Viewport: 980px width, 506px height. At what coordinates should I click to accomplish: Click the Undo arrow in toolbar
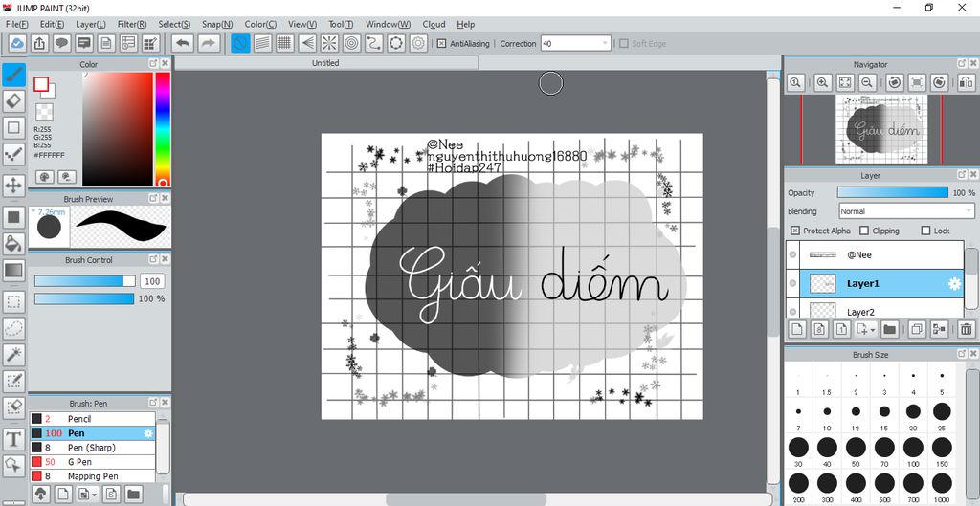click(183, 43)
